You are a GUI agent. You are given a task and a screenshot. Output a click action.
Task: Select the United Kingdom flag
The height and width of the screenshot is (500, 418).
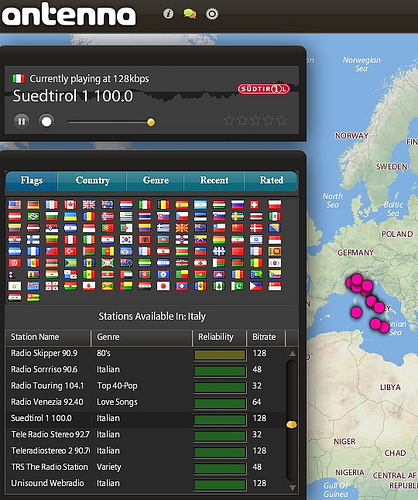pos(89,204)
